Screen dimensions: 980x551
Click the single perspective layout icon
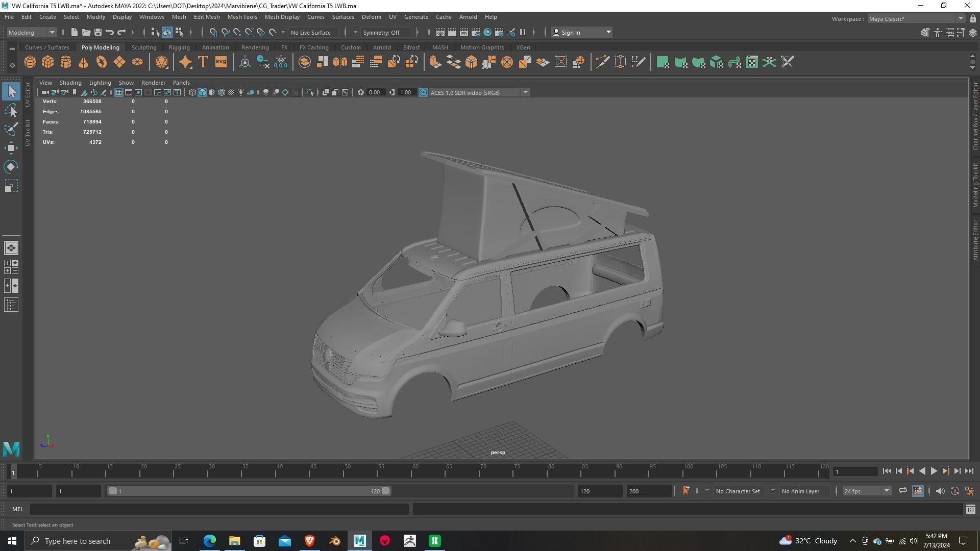11,248
